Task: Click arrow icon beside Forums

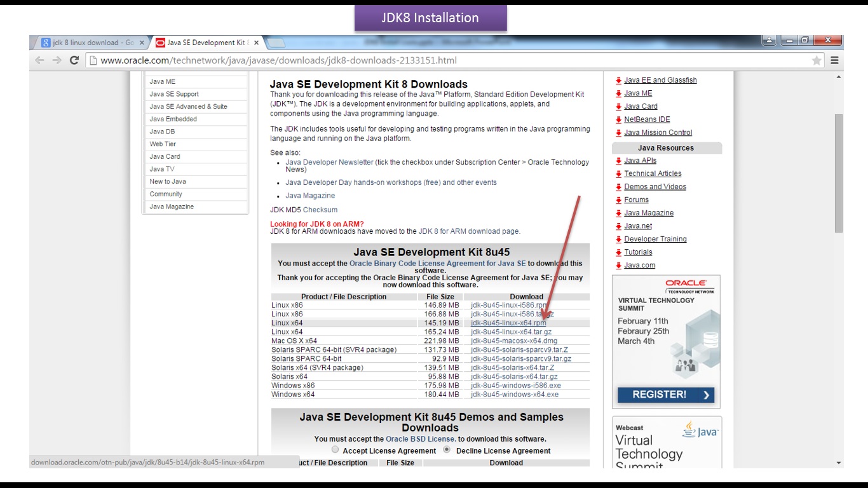Action: (618, 200)
